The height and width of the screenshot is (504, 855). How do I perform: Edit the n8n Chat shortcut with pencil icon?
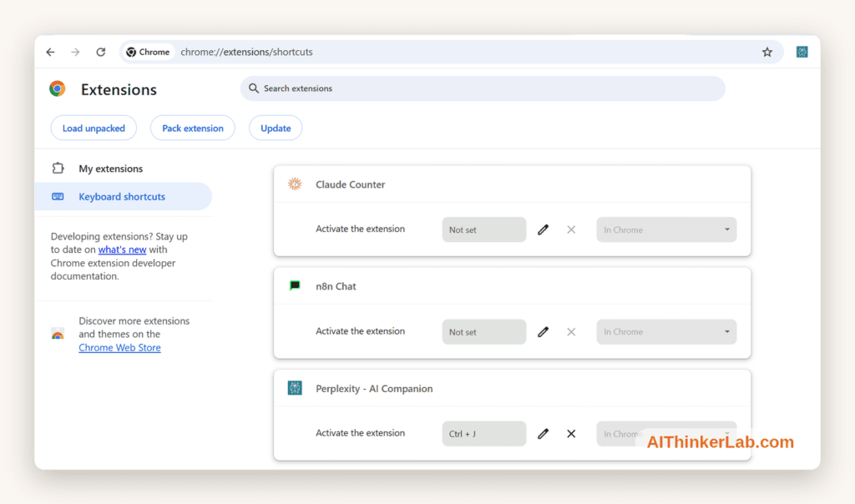click(x=543, y=332)
